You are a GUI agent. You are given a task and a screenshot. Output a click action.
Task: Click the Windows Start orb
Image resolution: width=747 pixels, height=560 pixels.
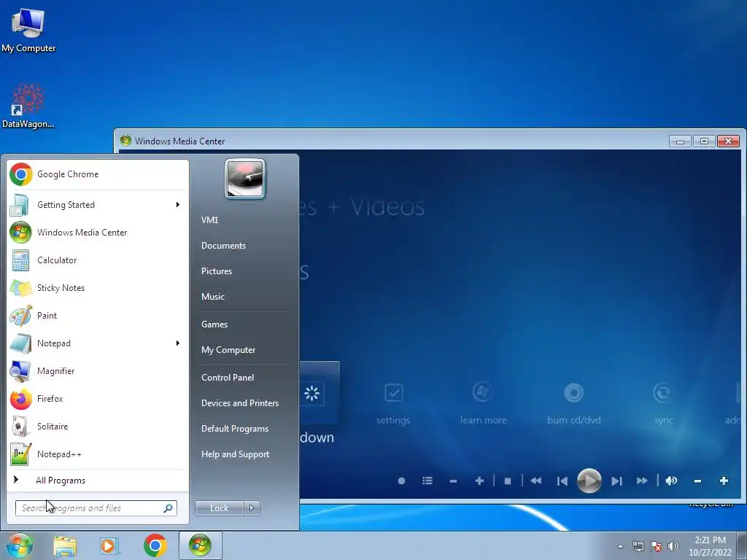pos(20,545)
